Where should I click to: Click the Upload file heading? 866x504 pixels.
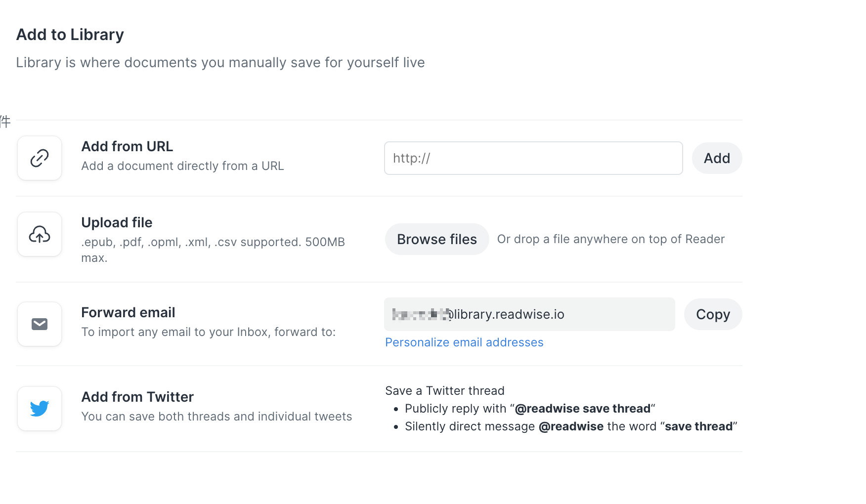[117, 223]
